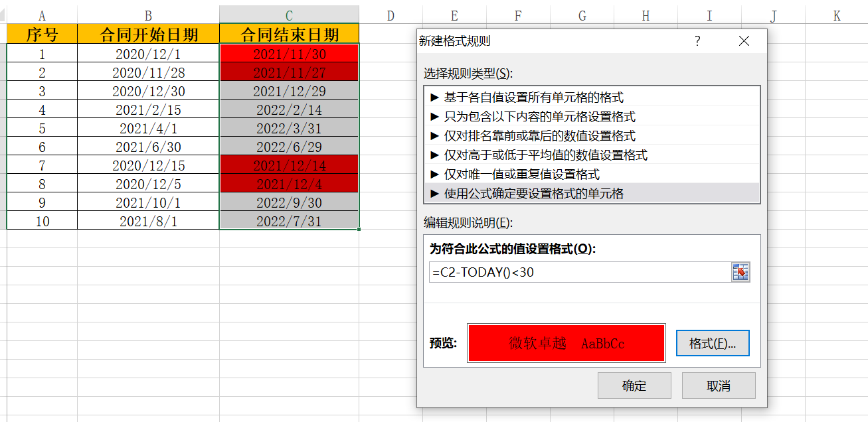Select rule type 基于各自值设置所有单元格的格式
This screenshot has width=868, height=422.
click(592, 98)
